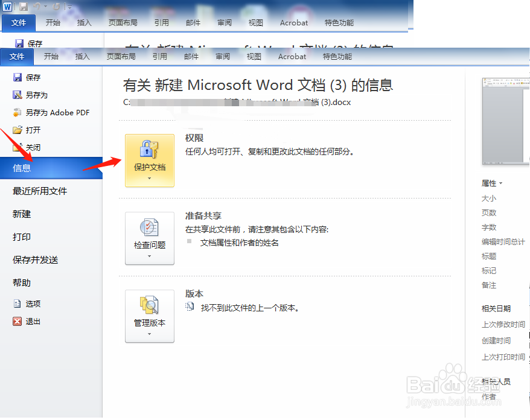Click the 字数 property label
The width and height of the screenshot is (530, 420).
tap(489, 227)
